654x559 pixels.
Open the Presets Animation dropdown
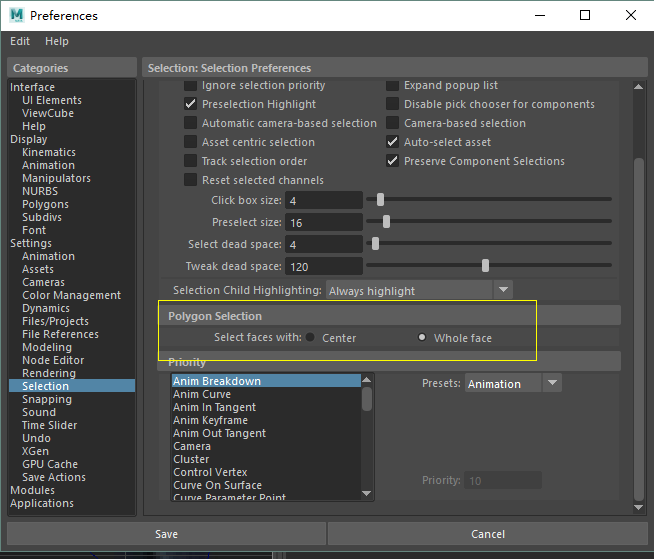(x=513, y=383)
